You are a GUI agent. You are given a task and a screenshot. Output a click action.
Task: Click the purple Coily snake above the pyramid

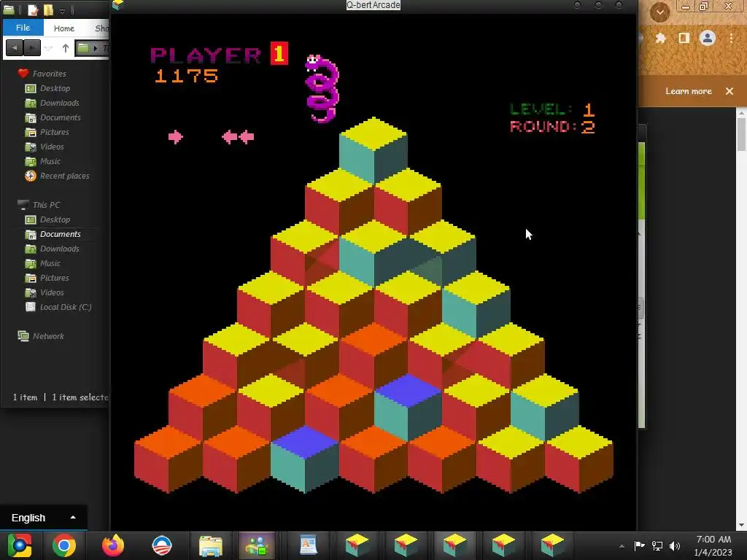tap(322, 88)
